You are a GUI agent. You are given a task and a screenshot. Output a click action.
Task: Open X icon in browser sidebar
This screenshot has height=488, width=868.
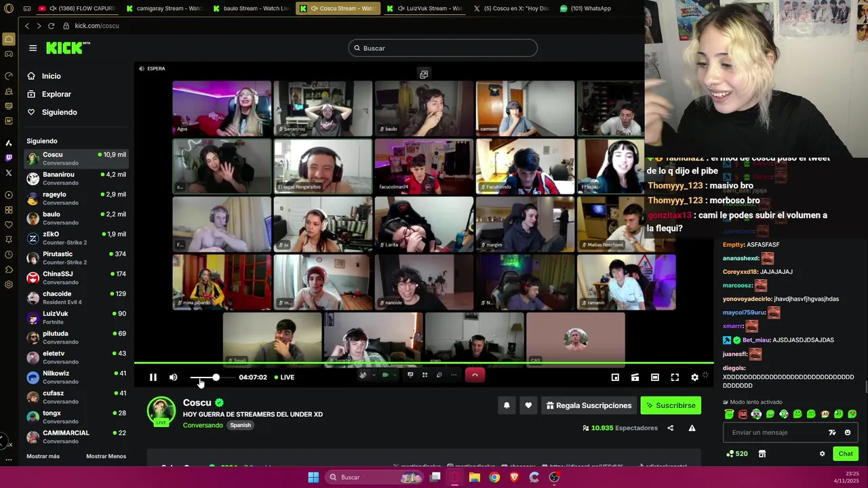(x=8, y=173)
